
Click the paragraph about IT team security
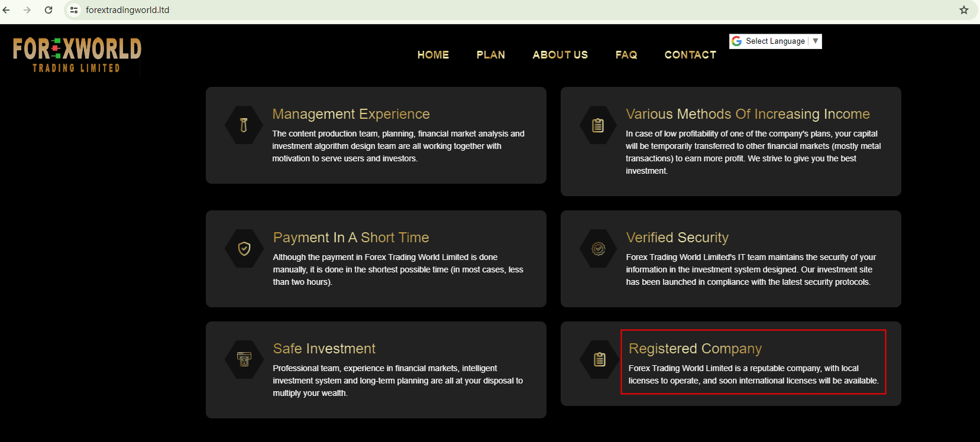point(751,269)
